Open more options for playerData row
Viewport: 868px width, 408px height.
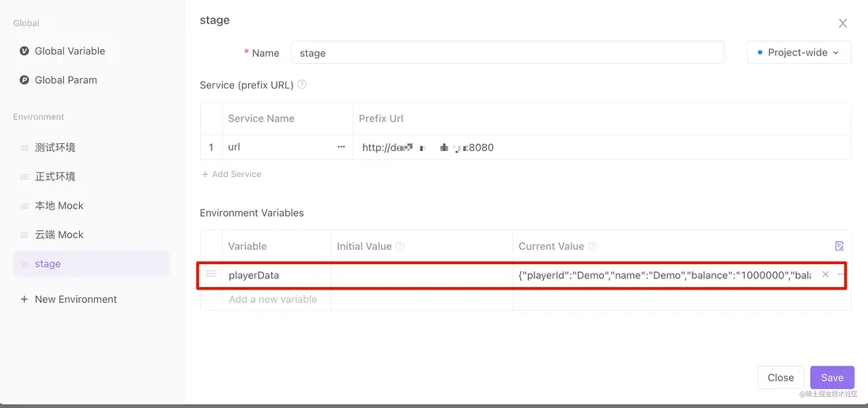tap(840, 274)
